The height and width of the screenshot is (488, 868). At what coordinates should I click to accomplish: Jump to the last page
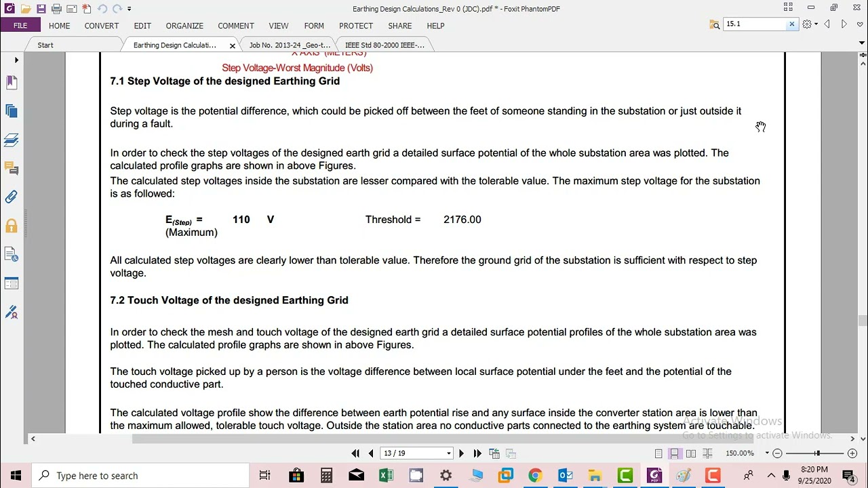(477, 453)
